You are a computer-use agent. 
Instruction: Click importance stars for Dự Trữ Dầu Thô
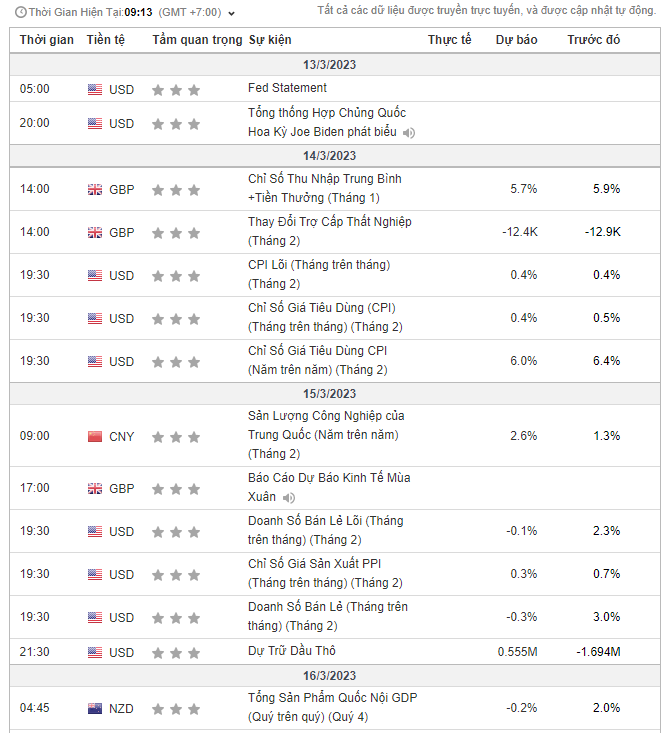pos(176,653)
